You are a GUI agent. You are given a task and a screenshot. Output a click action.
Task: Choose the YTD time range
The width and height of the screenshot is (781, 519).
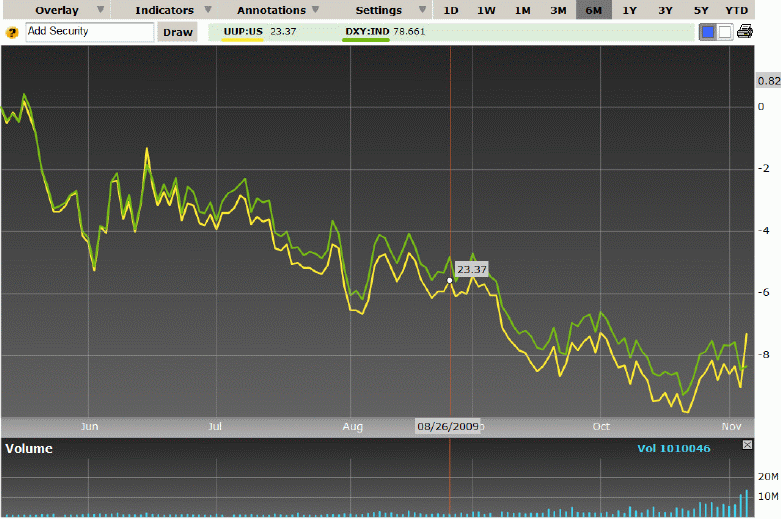pyautogui.click(x=736, y=10)
